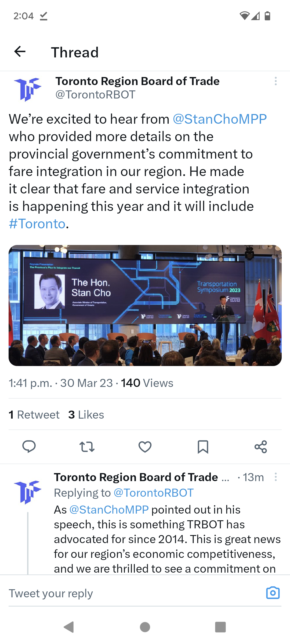
Task: Go back using the back arrow
Action: click(19, 52)
